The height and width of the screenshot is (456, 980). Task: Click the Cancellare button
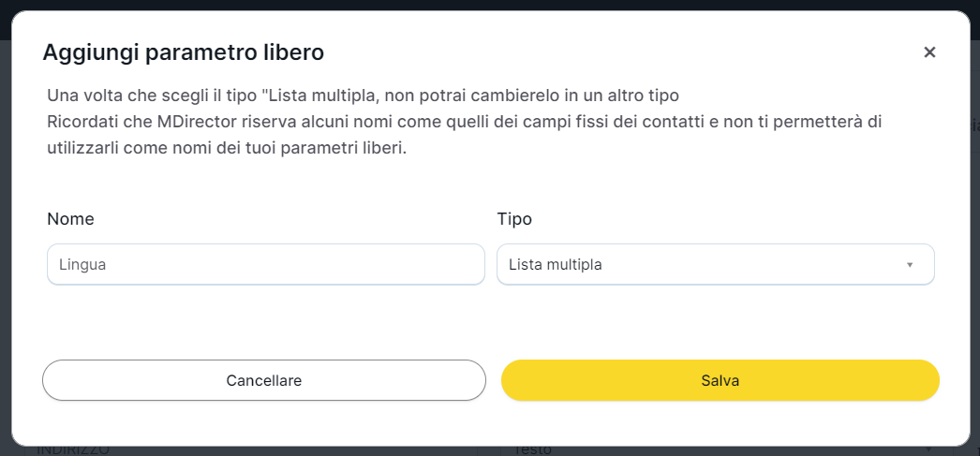tap(263, 380)
